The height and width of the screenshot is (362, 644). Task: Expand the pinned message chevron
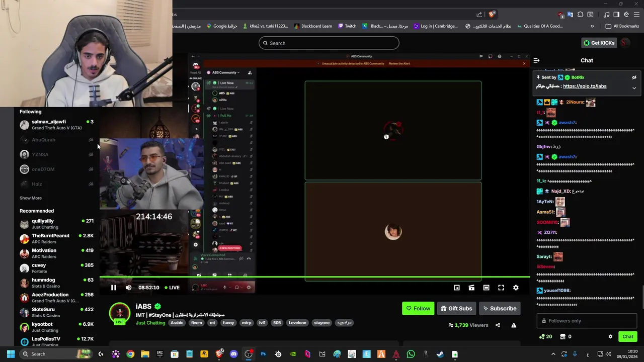point(634,88)
